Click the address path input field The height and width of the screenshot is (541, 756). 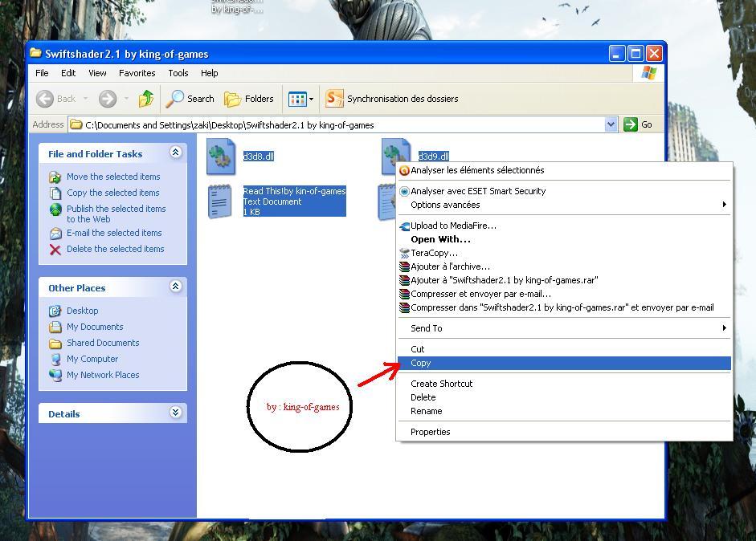point(336,124)
